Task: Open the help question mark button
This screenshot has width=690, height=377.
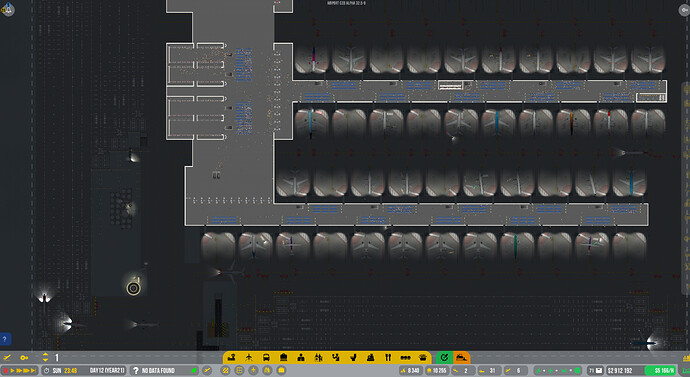Action: pos(5,339)
